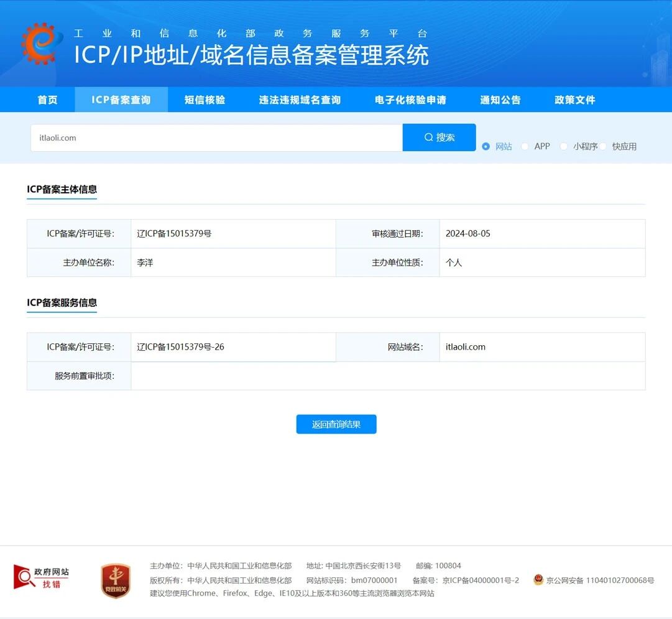Image resolution: width=672 pixels, height=619 pixels.
Task: Click the 返回查询结果 button
Action: coord(336,424)
